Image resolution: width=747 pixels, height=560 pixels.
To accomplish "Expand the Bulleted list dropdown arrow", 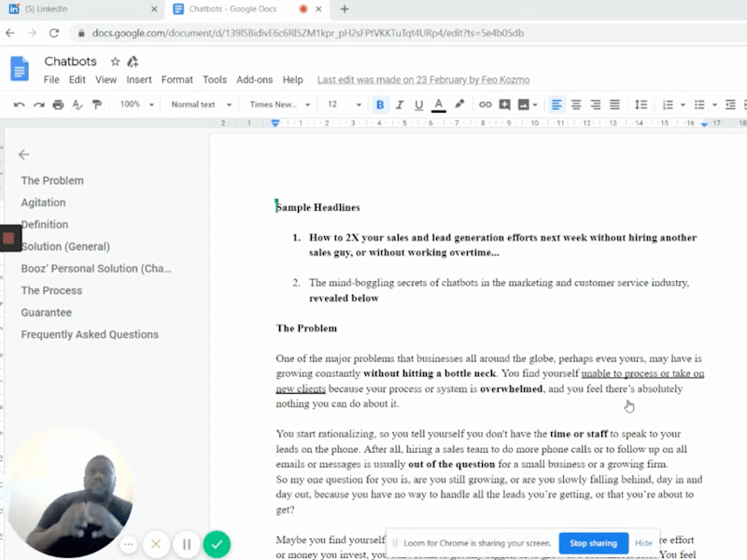I will 714,105.
